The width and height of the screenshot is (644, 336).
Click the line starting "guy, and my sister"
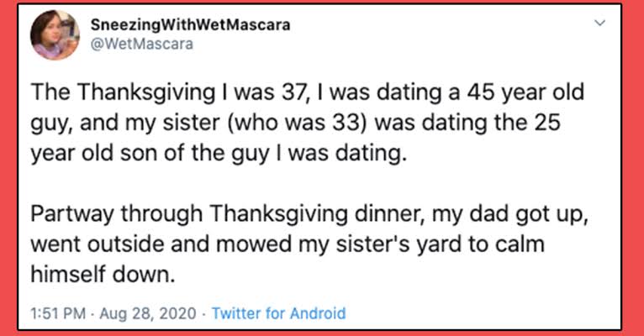[x=296, y=123]
